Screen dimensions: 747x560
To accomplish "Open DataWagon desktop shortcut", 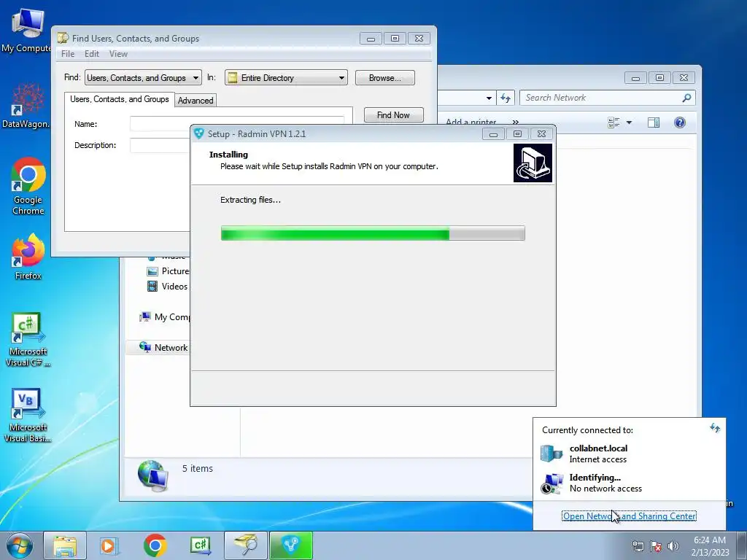I will tap(26, 106).
